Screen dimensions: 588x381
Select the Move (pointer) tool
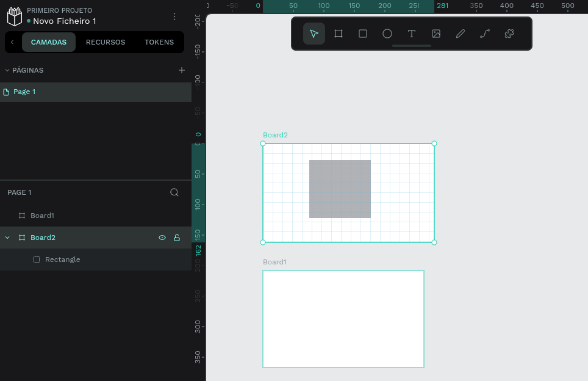click(314, 34)
